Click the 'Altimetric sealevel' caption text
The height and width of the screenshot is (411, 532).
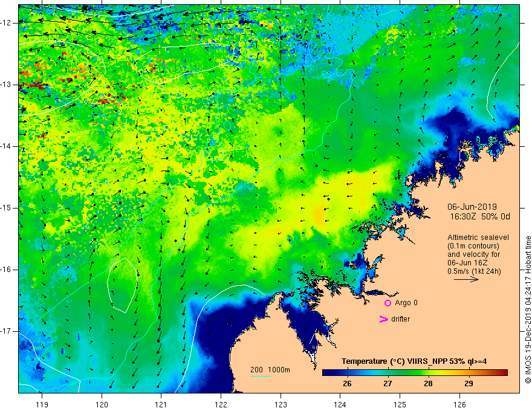coord(478,238)
